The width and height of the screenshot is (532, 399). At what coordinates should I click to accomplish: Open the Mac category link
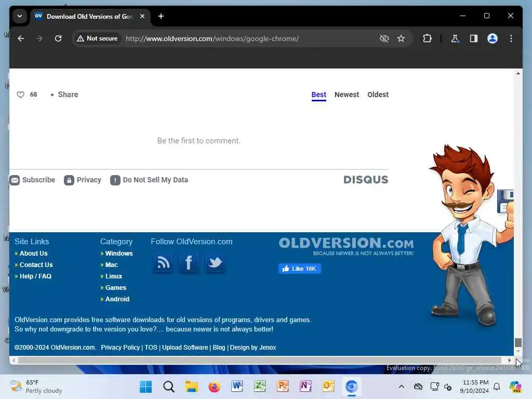111,264
